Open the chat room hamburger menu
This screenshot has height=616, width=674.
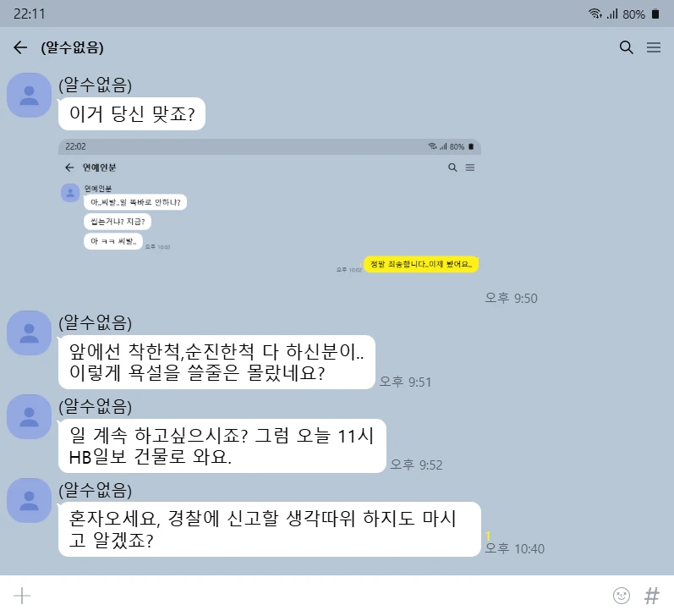click(x=654, y=47)
